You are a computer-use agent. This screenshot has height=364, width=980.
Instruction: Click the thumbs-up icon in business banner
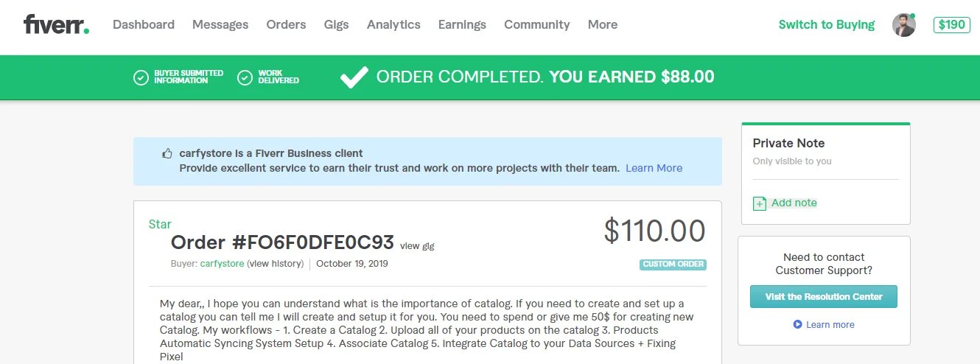pyautogui.click(x=167, y=154)
